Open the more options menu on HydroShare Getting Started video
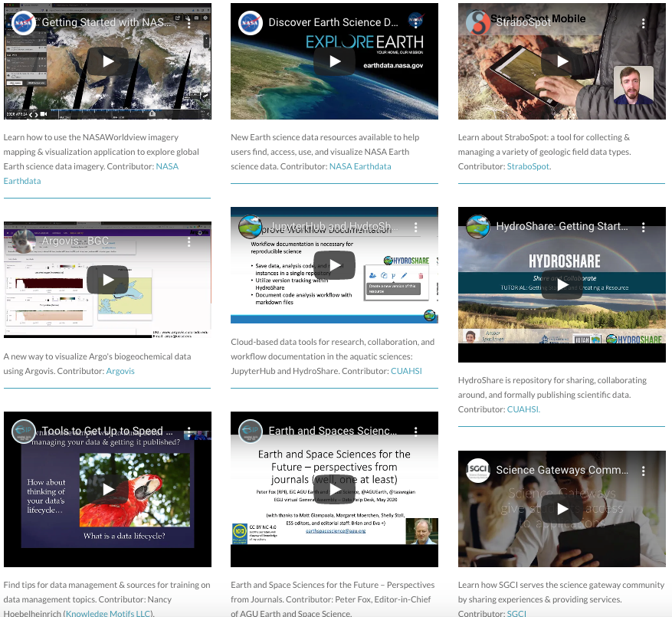 coord(644,228)
